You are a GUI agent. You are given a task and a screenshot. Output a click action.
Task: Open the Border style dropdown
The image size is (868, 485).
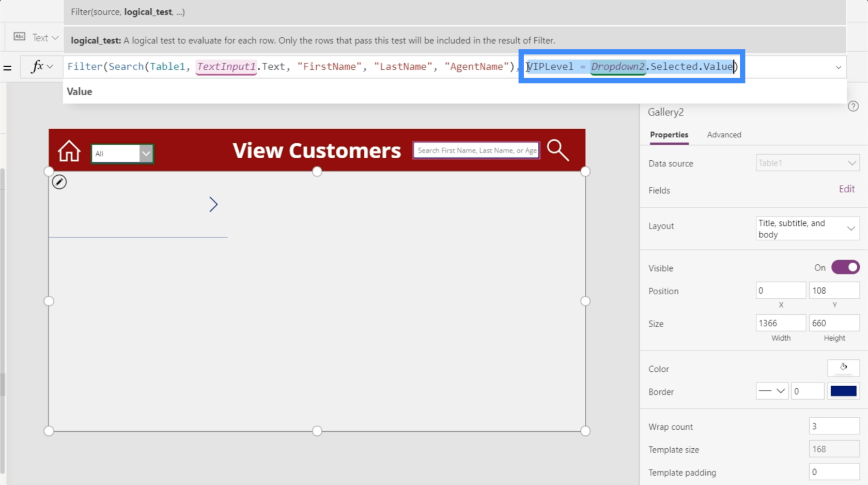click(x=772, y=391)
